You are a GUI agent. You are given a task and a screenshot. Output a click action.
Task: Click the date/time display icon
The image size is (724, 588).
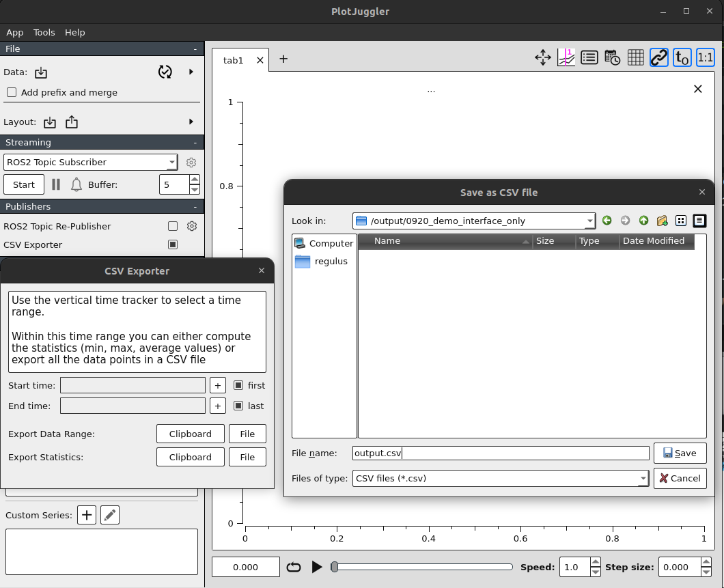[x=612, y=57]
